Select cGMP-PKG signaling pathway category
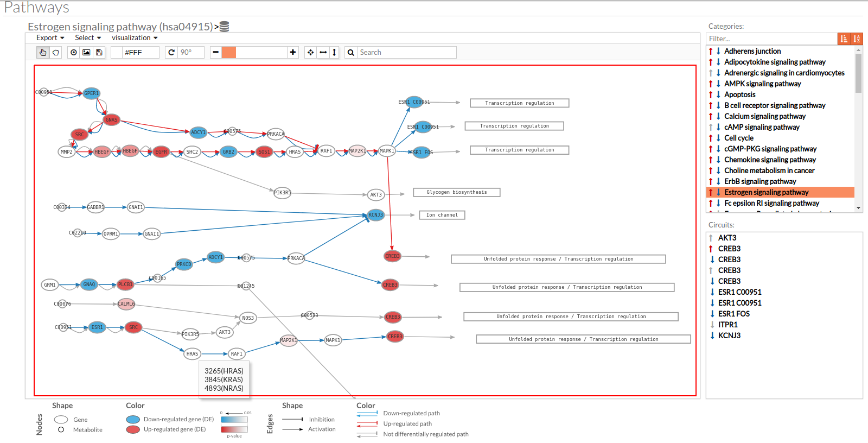The image size is (868, 443). pyautogui.click(x=770, y=149)
